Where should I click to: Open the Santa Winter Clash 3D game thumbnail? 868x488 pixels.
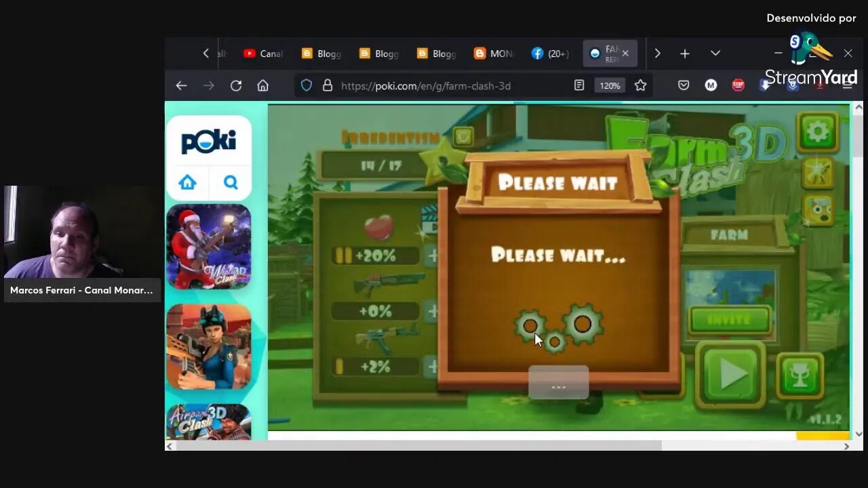[x=209, y=247]
